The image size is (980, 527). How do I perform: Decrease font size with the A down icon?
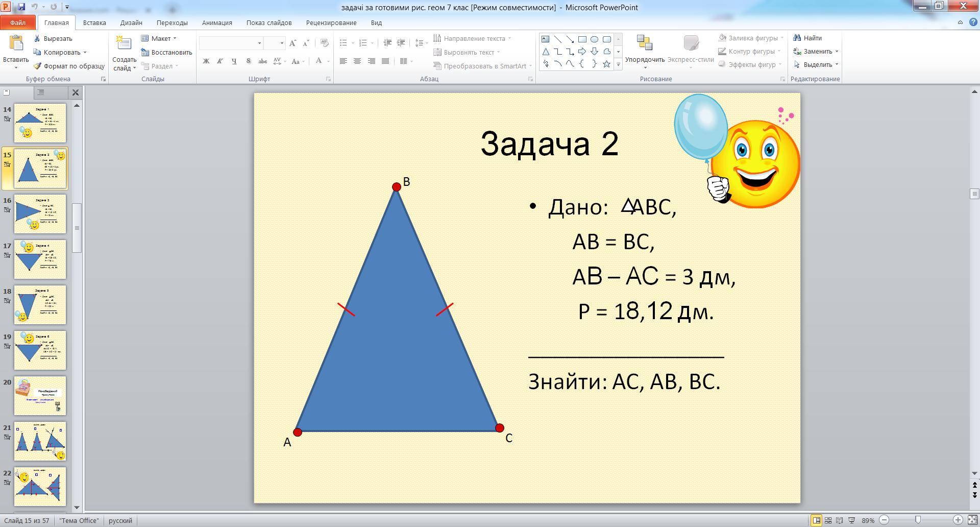tap(306, 43)
